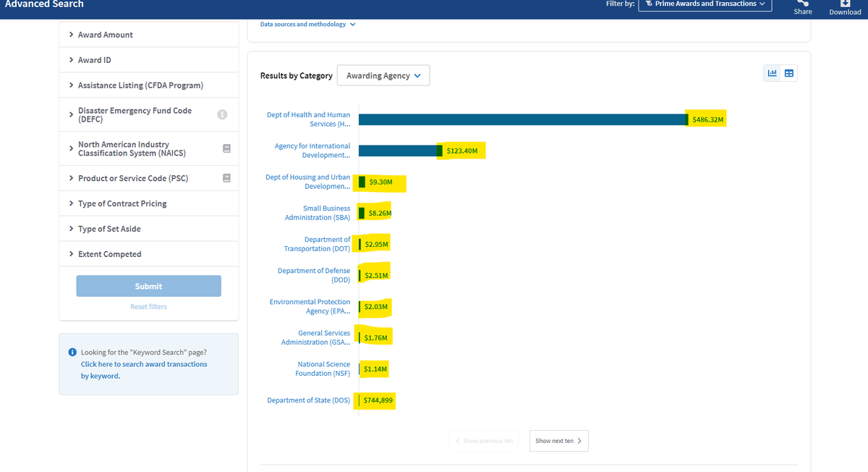Viewport: 868px width, 472px height.
Task: Click the $2.51M value label
Action: coord(376,275)
